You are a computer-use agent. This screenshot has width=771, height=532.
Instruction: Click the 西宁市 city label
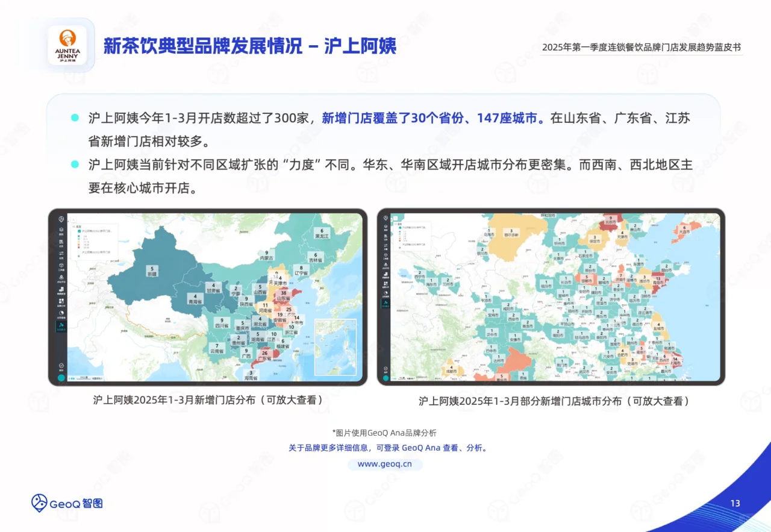tap(419, 275)
